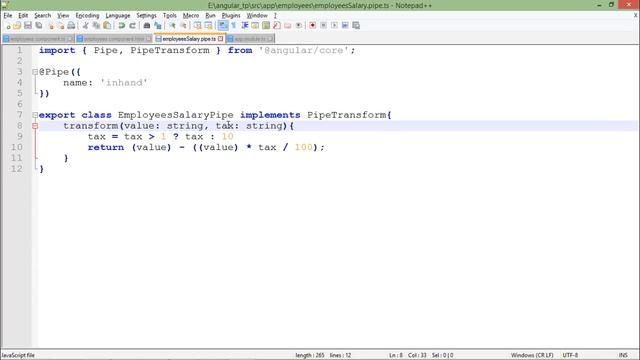Open the Replace toolbar icon
Screen dimensions: 640x360
(158, 26)
